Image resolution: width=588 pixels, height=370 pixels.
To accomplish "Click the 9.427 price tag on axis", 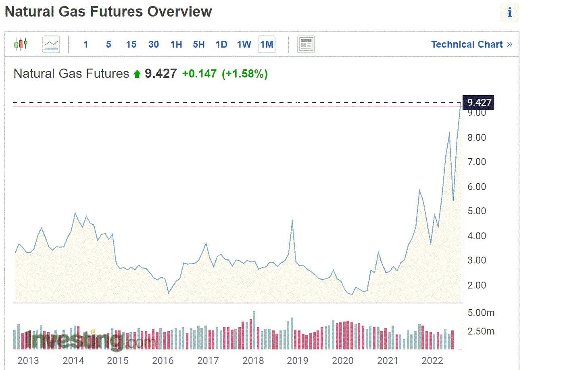I will click(x=478, y=102).
